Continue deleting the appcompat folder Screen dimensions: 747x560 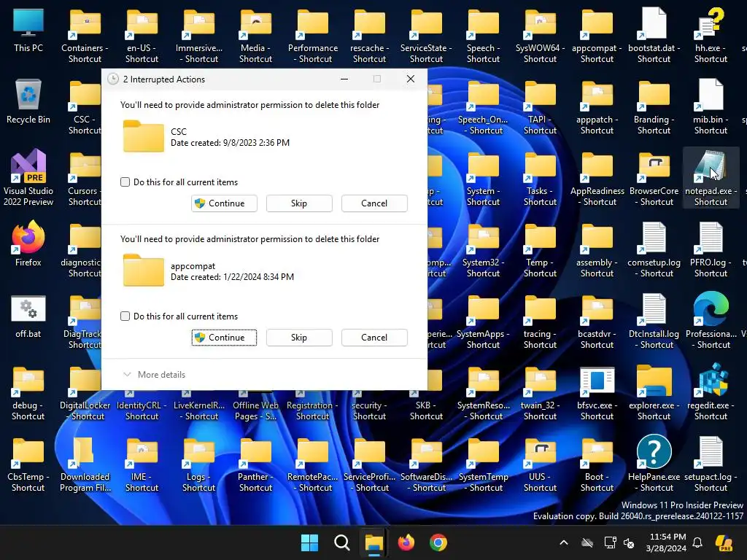(x=224, y=338)
